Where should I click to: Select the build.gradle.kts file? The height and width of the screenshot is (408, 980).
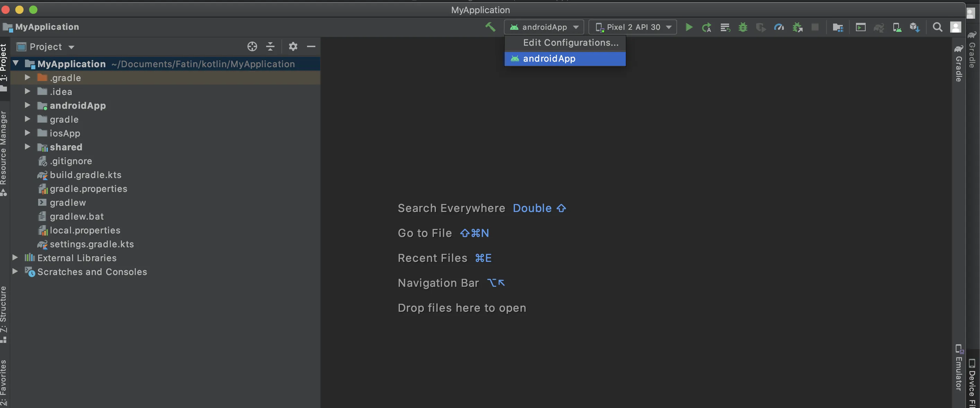pos(85,175)
